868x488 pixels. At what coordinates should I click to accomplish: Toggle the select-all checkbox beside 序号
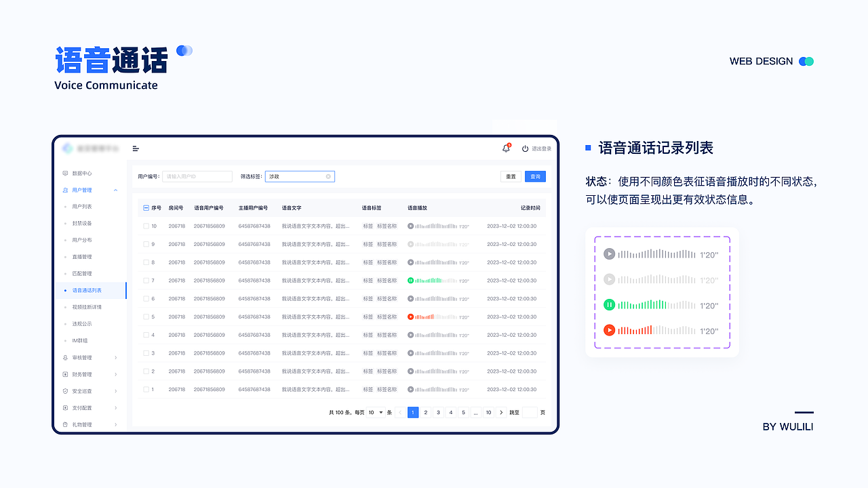click(x=146, y=208)
